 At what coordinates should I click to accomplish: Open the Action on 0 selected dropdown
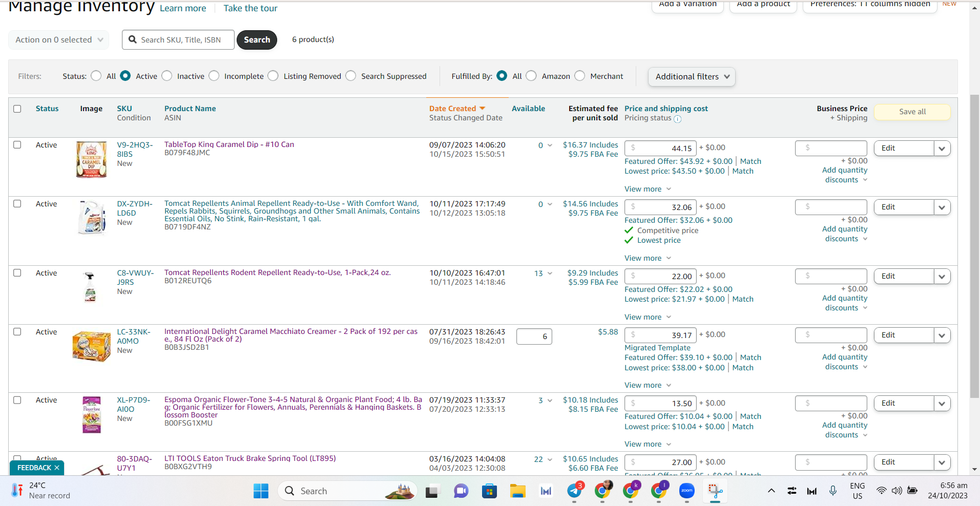coord(59,40)
